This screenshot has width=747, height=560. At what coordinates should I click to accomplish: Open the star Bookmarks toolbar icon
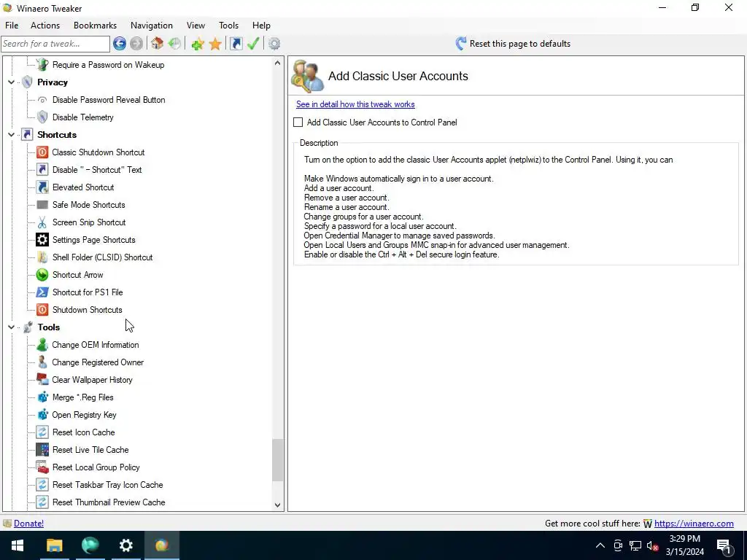point(215,44)
